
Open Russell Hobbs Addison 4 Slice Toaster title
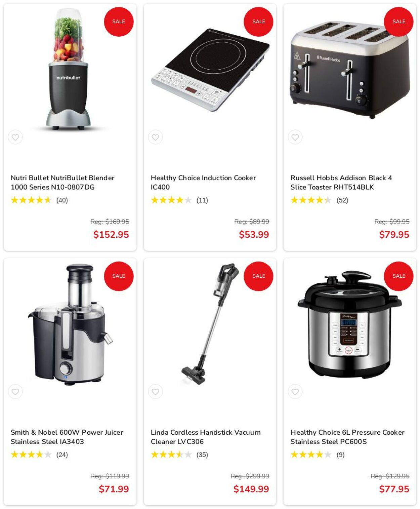click(341, 182)
